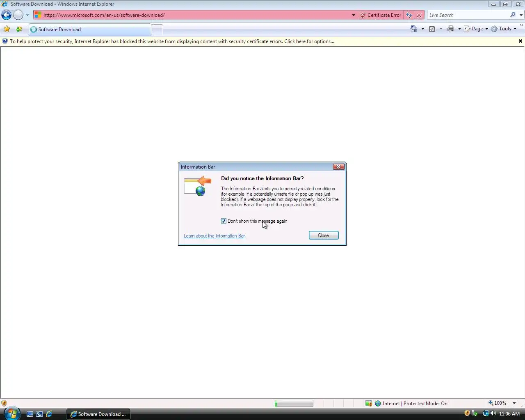Click the Safely Remove Hardware tray icon

tap(475, 413)
